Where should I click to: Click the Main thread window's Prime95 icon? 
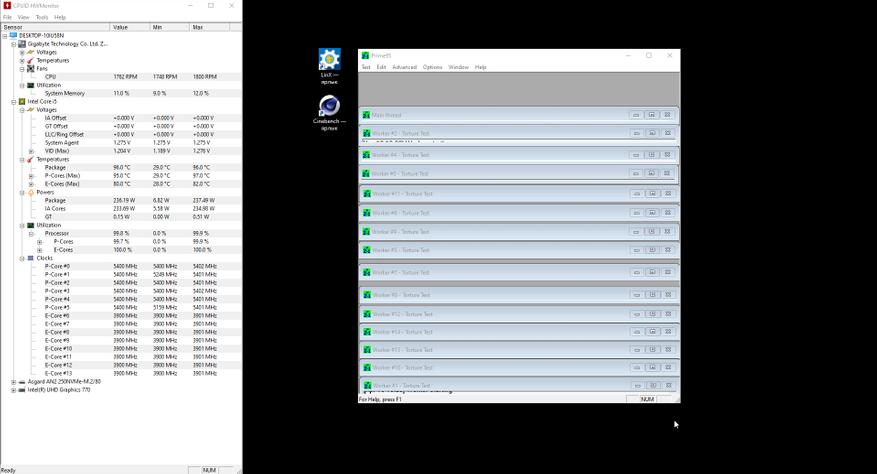pyautogui.click(x=366, y=115)
